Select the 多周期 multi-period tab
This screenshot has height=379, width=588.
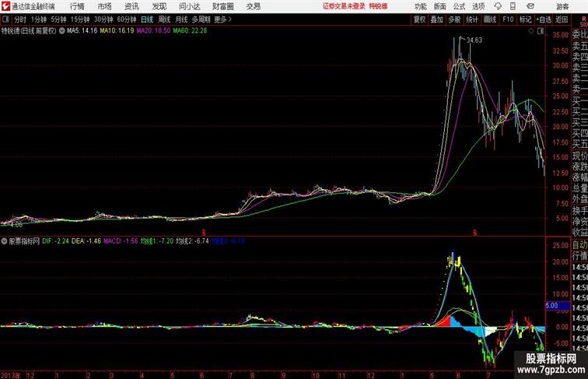click(x=201, y=19)
